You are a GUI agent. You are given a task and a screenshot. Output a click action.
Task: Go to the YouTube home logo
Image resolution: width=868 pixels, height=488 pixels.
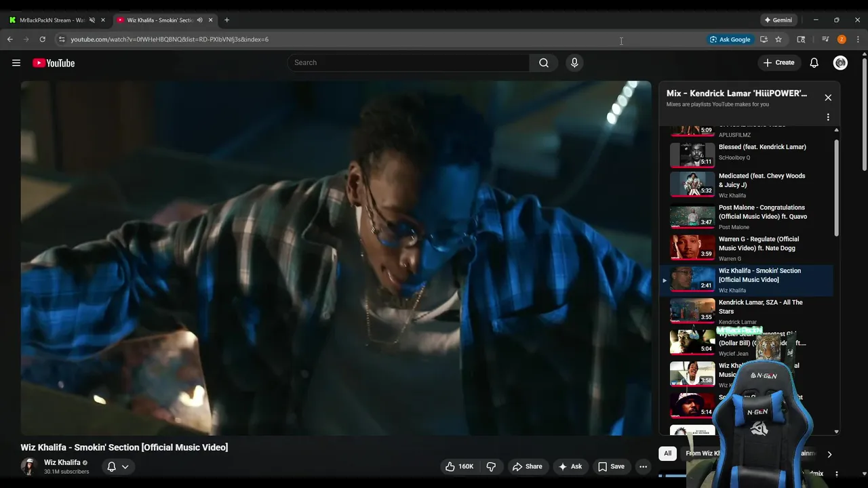click(x=54, y=63)
